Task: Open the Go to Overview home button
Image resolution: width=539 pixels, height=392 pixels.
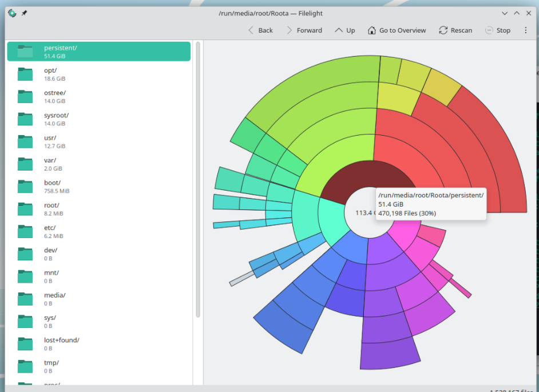Action: click(x=397, y=30)
